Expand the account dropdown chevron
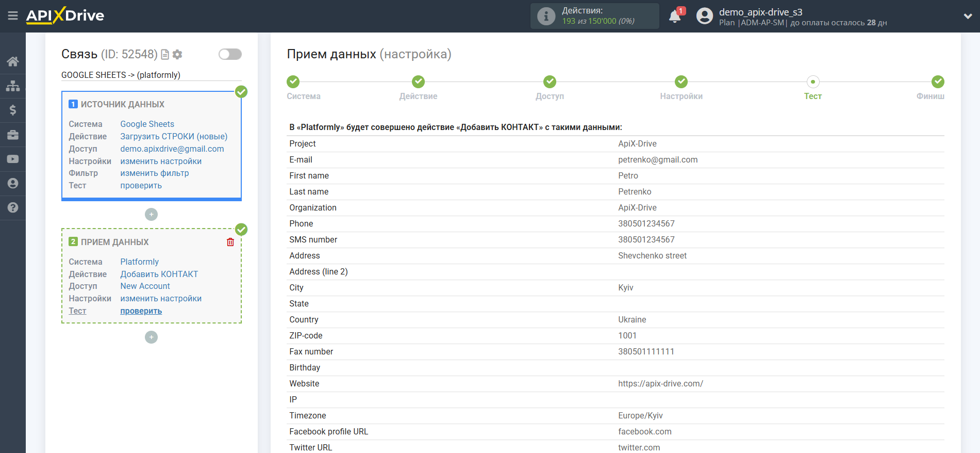 tap(968, 16)
